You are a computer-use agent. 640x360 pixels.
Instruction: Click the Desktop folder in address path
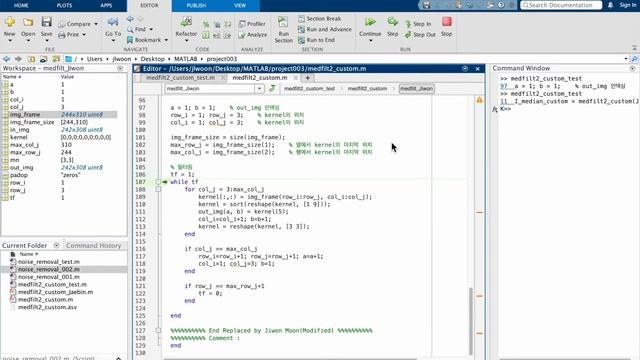(x=152, y=59)
